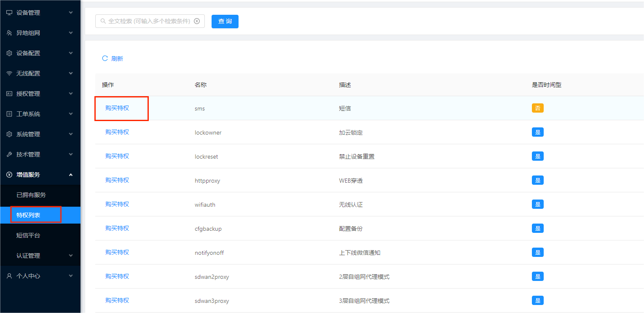Click the 授权管理 card icon
This screenshot has width=644, height=313.
(x=9, y=94)
